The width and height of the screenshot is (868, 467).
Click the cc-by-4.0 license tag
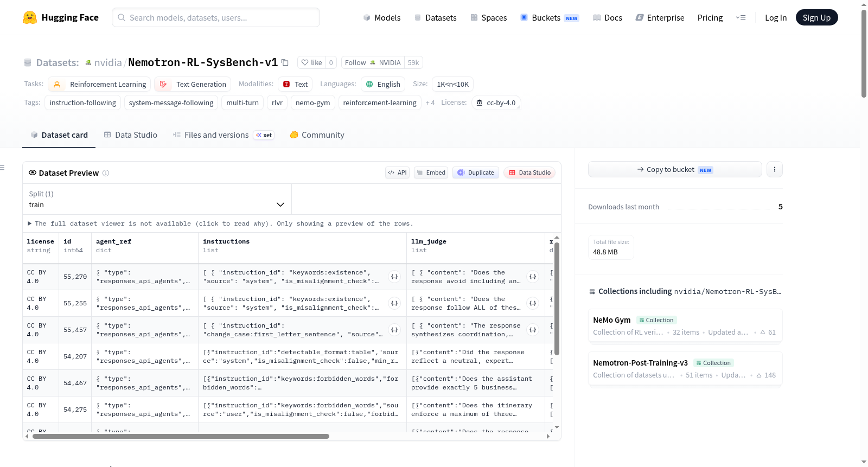496,103
